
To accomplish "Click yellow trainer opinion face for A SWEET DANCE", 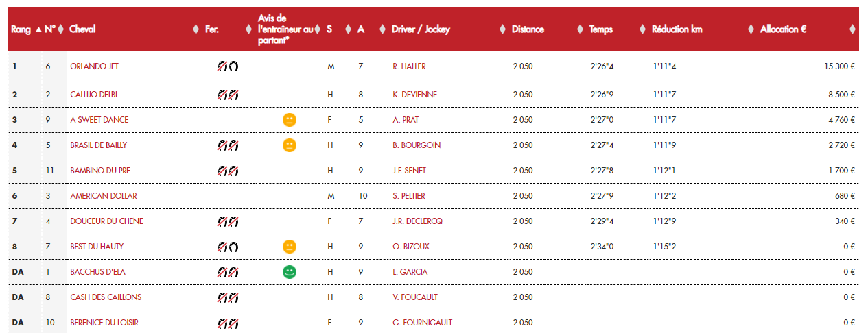I will pos(290,120).
